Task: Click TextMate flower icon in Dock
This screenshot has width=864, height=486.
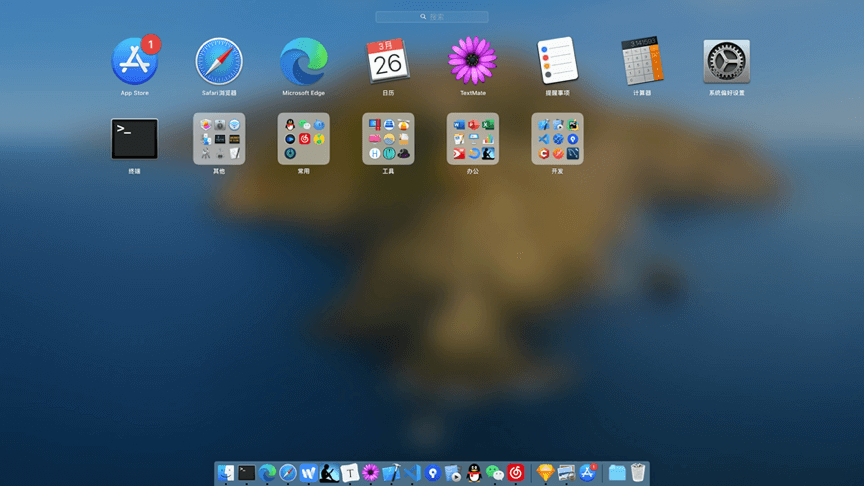Action: click(370, 473)
